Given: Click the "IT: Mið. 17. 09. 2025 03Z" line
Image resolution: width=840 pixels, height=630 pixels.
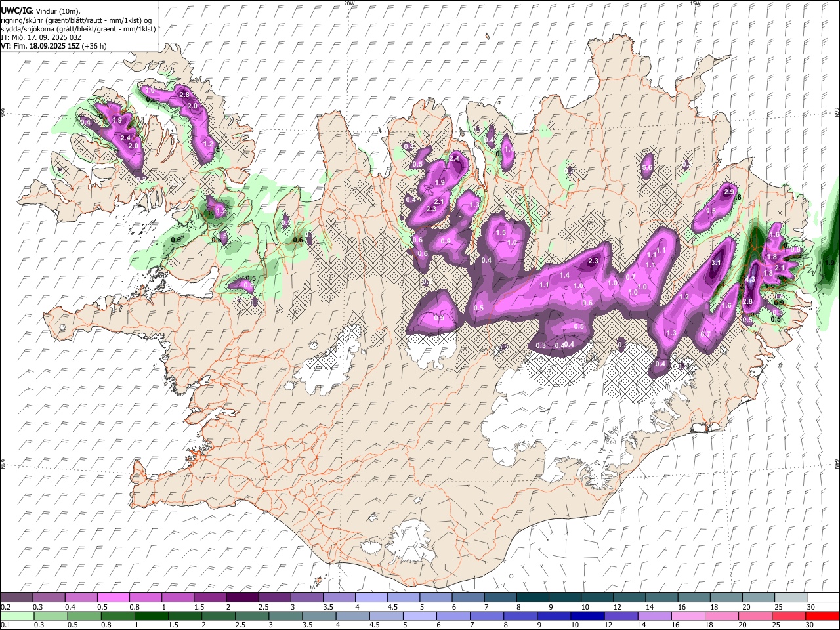Looking at the screenshot, I should (41, 37).
